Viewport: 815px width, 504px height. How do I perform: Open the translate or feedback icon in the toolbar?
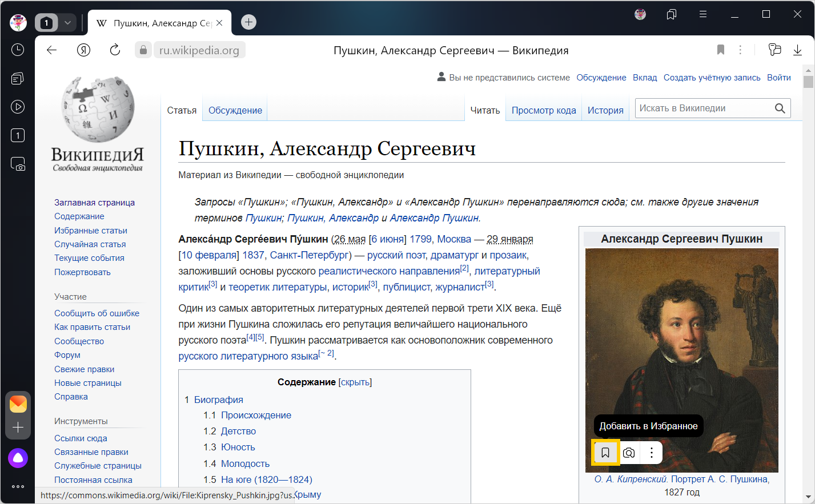click(x=774, y=50)
